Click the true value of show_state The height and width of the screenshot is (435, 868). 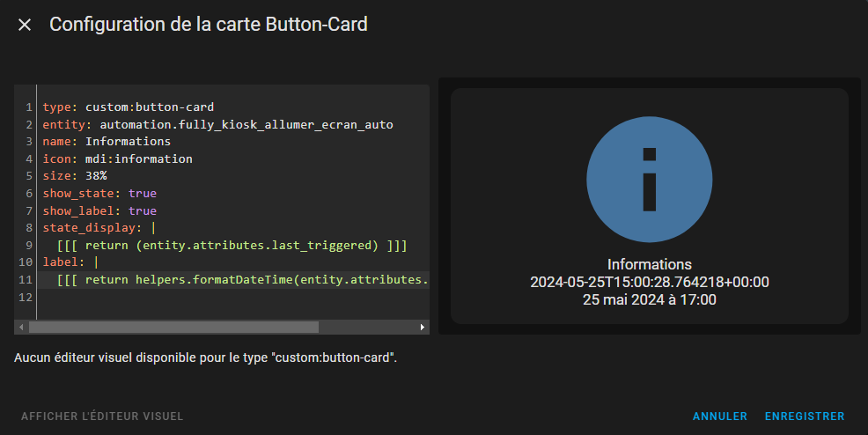point(142,194)
